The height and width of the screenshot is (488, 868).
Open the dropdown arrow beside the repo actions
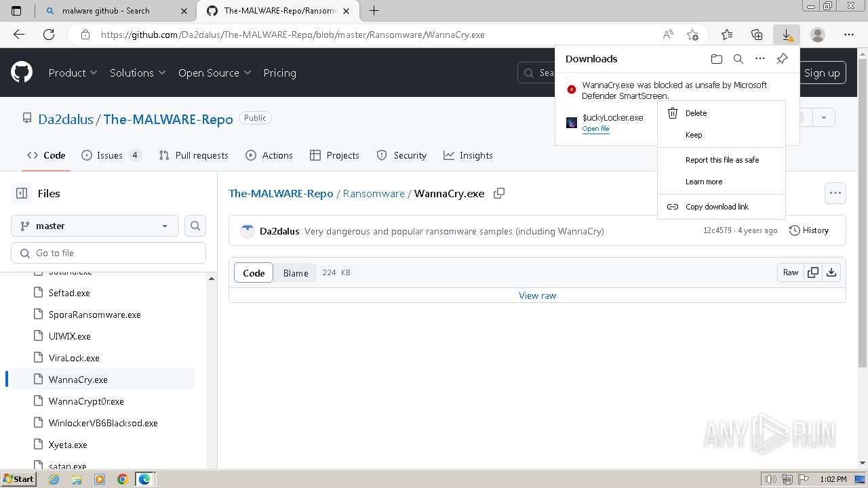[x=824, y=117]
